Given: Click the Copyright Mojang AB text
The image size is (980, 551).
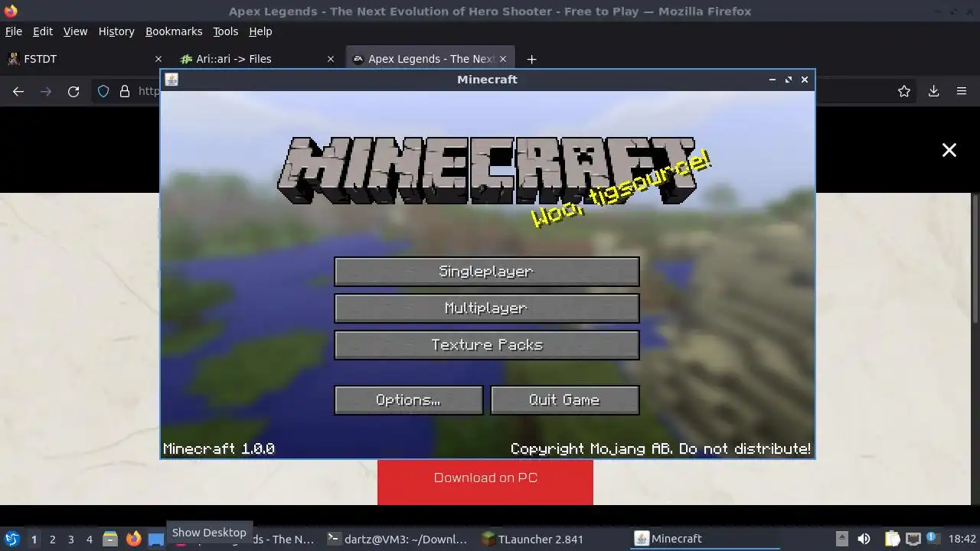Looking at the screenshot, I should pos(661,448).
